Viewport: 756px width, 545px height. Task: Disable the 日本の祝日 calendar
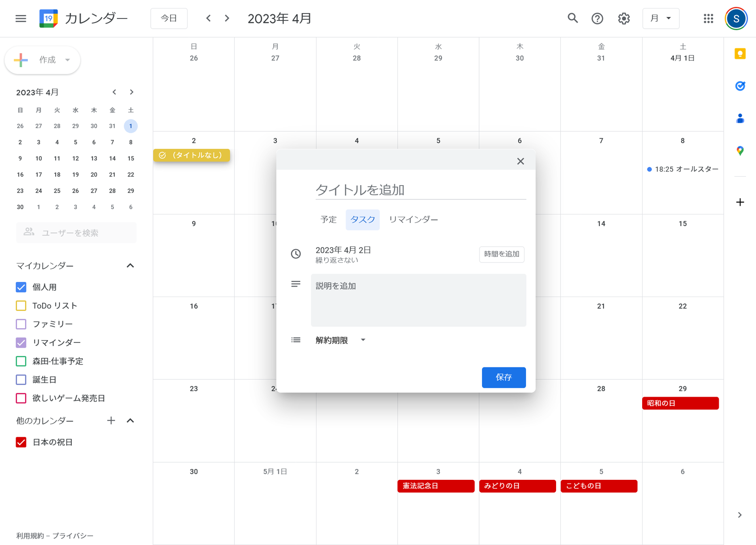click(21, 442)
